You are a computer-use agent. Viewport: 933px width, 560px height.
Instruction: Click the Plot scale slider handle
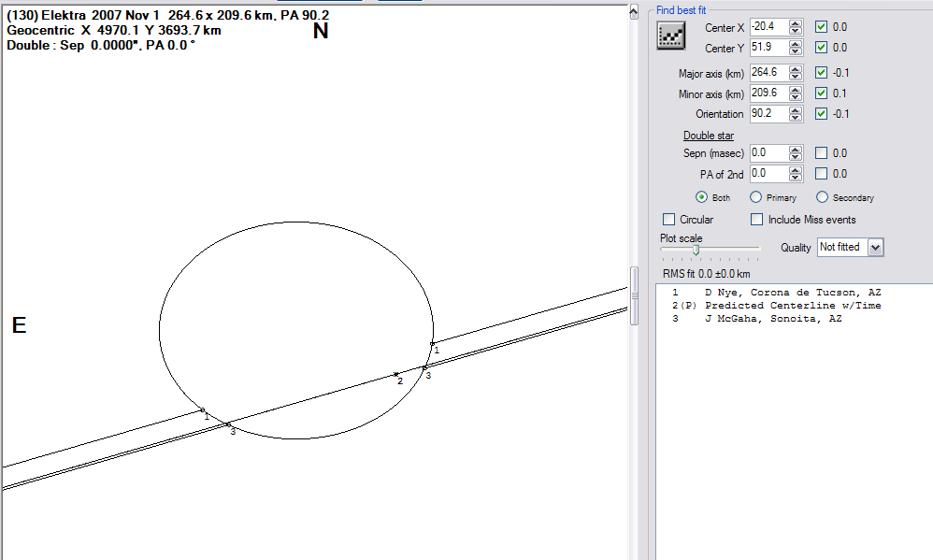pyautogui.click(x=696, y=250)
